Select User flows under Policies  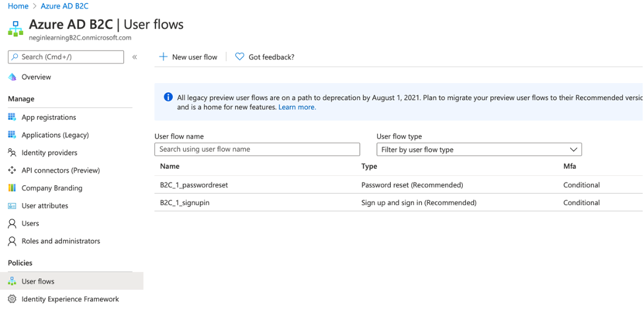[38, 281]
